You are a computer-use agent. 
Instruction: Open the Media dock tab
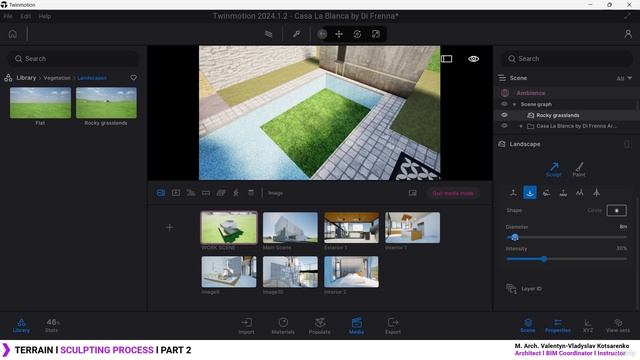[356, 326]
